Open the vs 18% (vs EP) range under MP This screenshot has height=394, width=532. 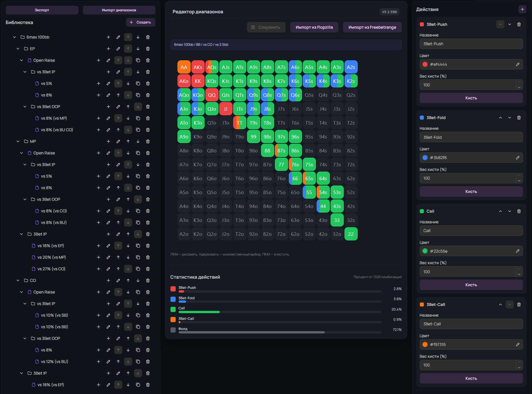[50, 246]
